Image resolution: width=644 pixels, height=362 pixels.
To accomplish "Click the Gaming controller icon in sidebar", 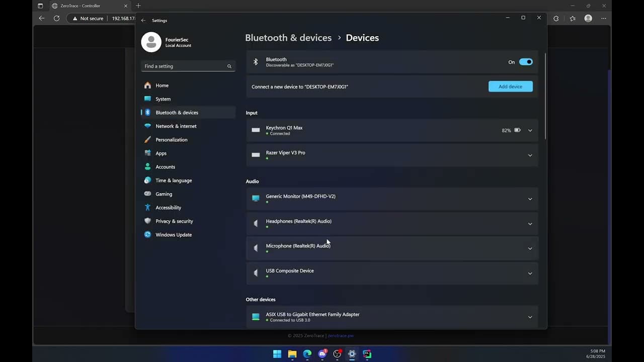I will pyautogui.click(x=147, y=194).
